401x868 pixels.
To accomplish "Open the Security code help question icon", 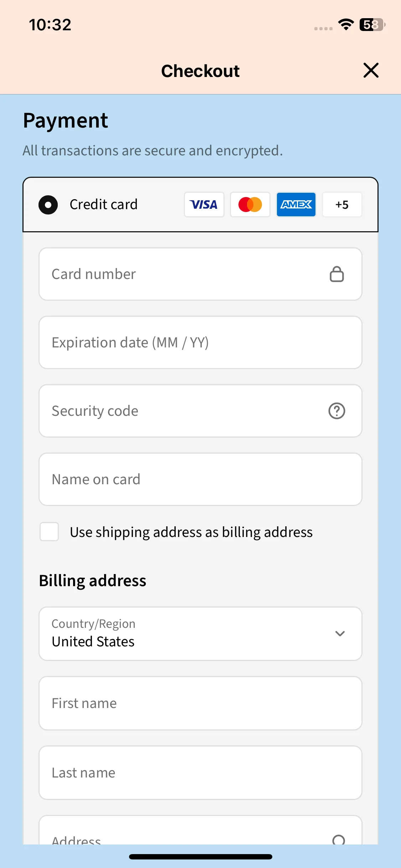I will pyautogui.click(x=336, y=411).
